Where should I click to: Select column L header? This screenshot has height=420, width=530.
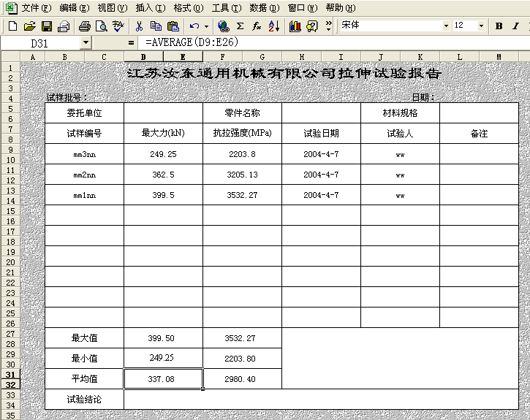coord(459,57)
